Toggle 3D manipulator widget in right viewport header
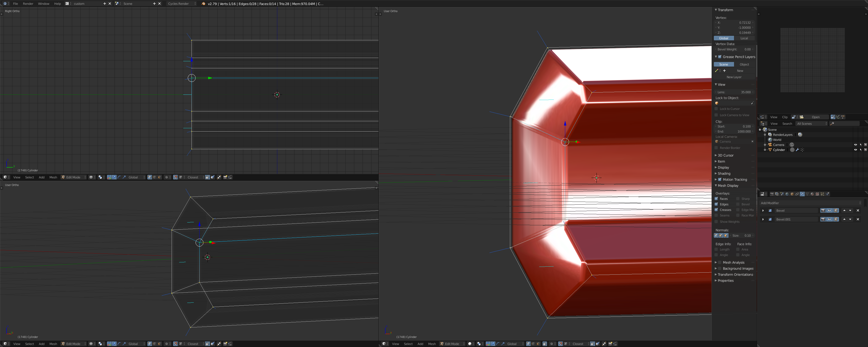The image size is (868, 347). [488, 344]
